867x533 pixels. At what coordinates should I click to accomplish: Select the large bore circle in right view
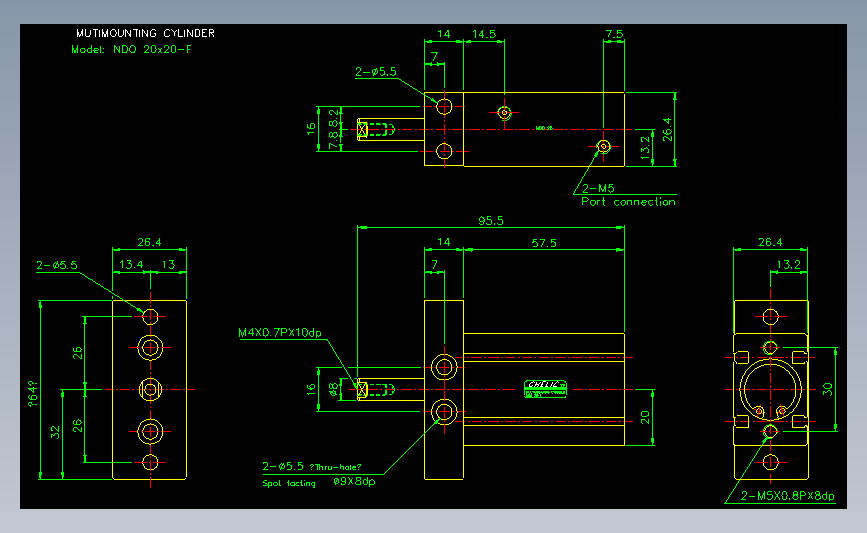coord(770,389)
